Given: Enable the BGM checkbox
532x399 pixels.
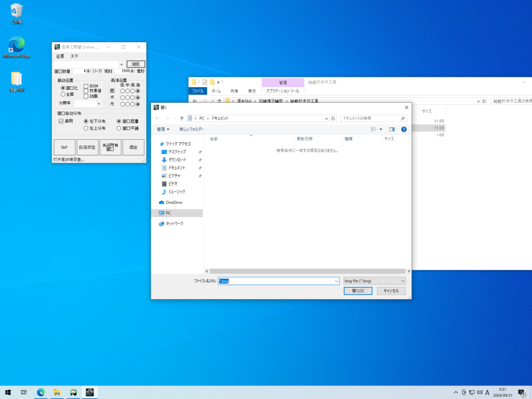Looking at the screenshot, I should point(86,86).
